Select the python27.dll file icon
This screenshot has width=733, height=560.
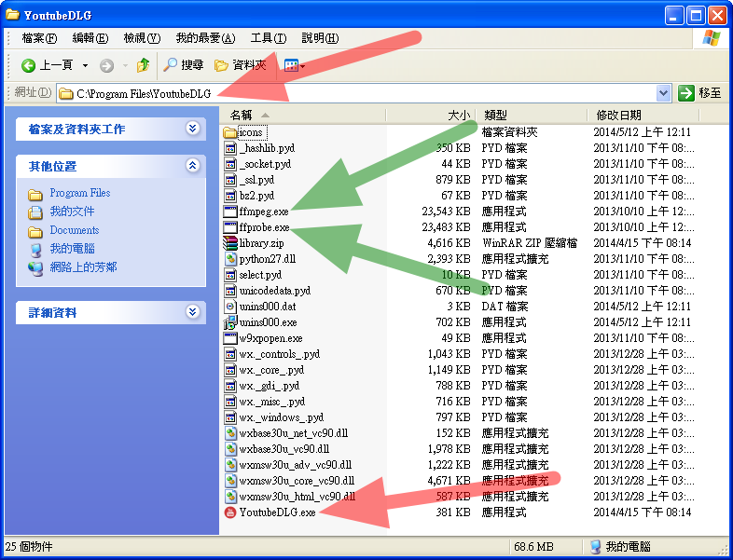[230, 259]
